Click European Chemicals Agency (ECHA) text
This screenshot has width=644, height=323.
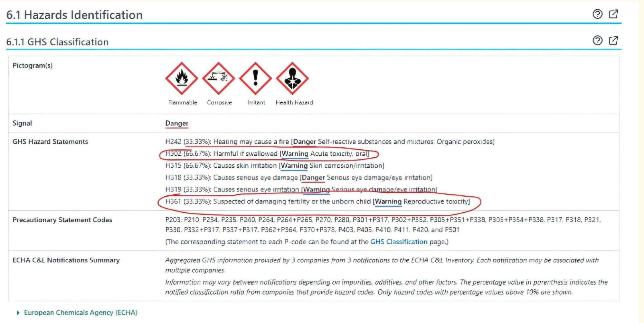coord(81,313)
